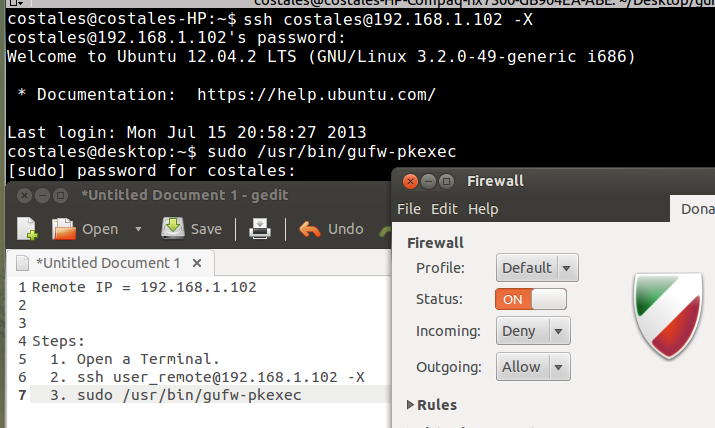The image size is (715, 428).
Task: Create a new document in gedit
Action: [27, 228]
